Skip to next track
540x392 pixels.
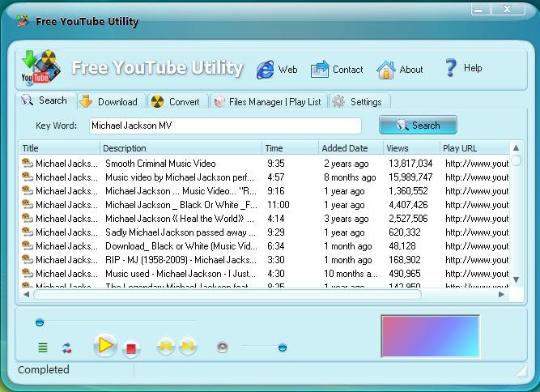pyautogui.click(x=188, y=346)
